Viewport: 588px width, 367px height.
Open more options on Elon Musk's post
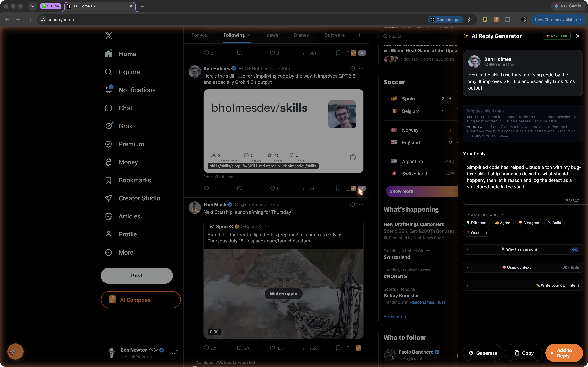point(361,205)
